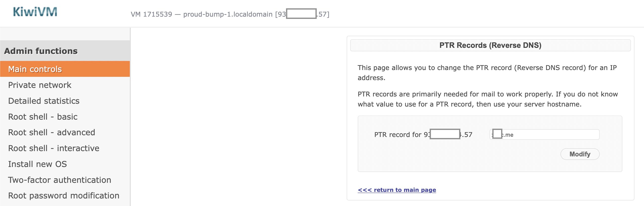Select Install new OS
This screenshot has width=644, height=206.
(37, 164)
